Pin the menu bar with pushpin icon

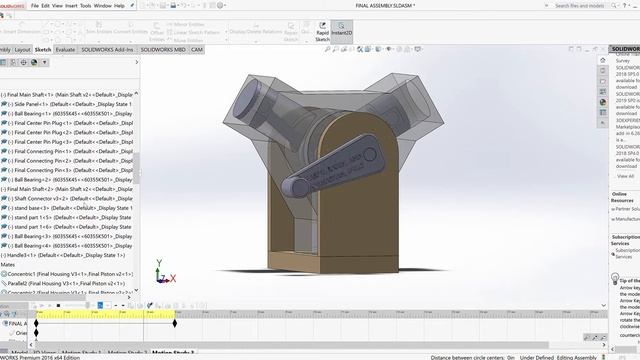click(x=132, y=6)
